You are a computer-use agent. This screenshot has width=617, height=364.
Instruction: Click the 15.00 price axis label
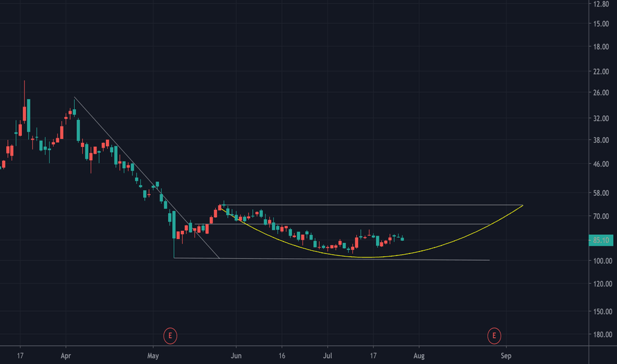601,24
